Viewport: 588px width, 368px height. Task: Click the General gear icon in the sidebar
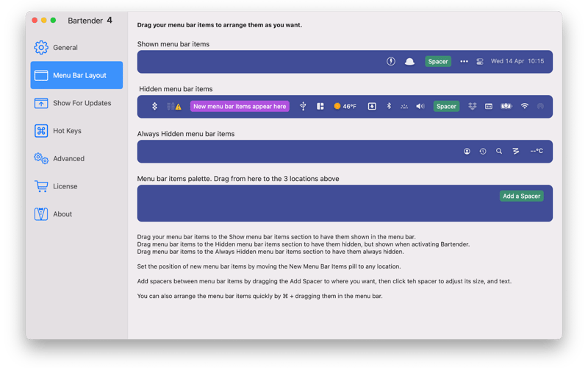tap(41, 48)
